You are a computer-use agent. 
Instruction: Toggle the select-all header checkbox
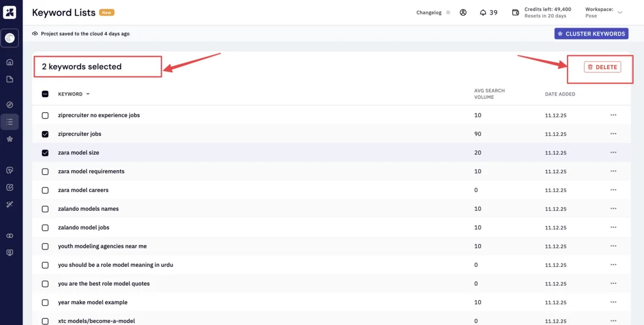point(45,94)
